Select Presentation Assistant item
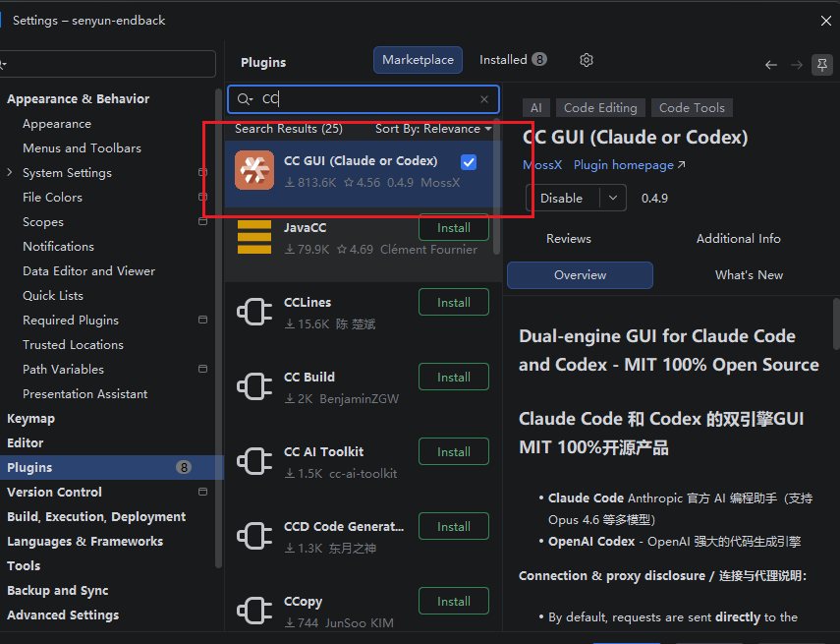Screen dimensions: 840x644 point(85,393)
